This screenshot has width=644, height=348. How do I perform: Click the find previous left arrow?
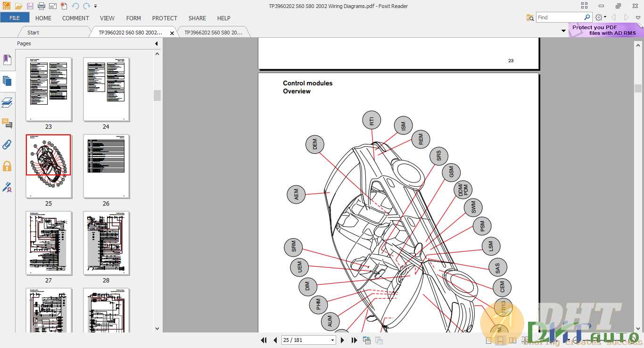point(614,17)
